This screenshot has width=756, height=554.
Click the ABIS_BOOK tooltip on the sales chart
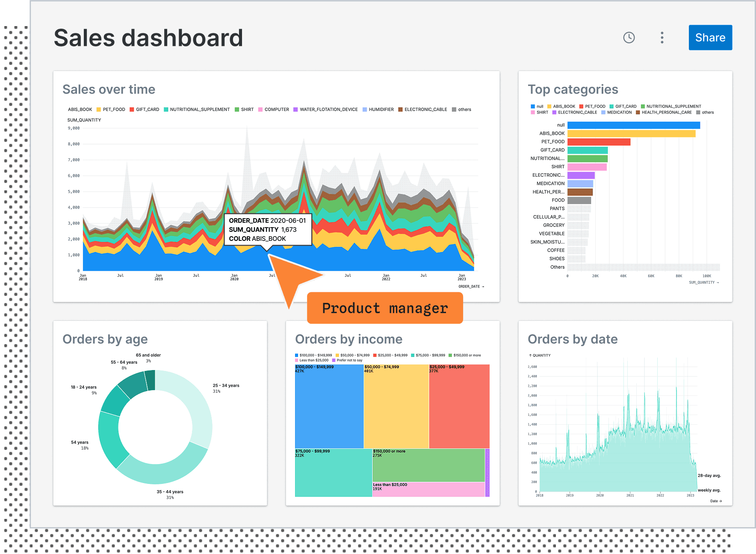click(x=268, y=230)
